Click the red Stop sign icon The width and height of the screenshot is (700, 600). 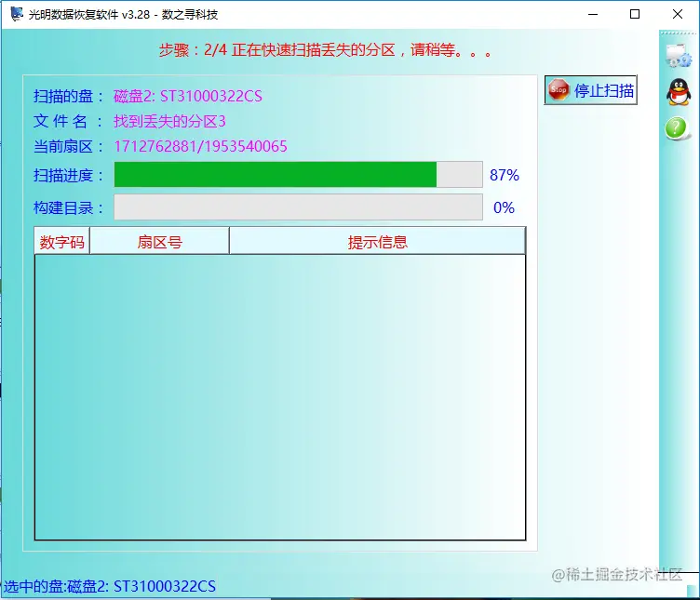[x=559, y=90]
